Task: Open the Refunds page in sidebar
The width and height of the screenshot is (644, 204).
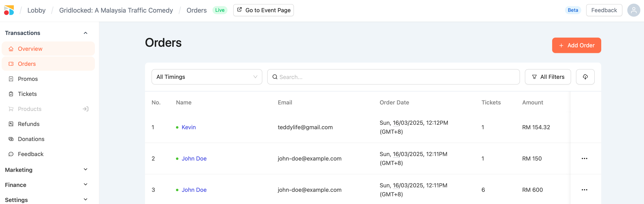Action: 29,124
